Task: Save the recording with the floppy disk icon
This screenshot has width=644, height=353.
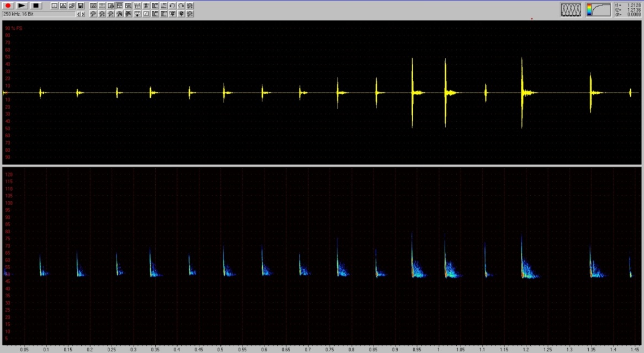Action: point(81,6)
